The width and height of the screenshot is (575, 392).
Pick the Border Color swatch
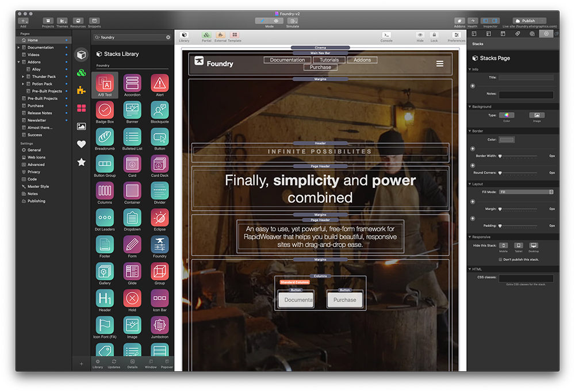(507, 140)
